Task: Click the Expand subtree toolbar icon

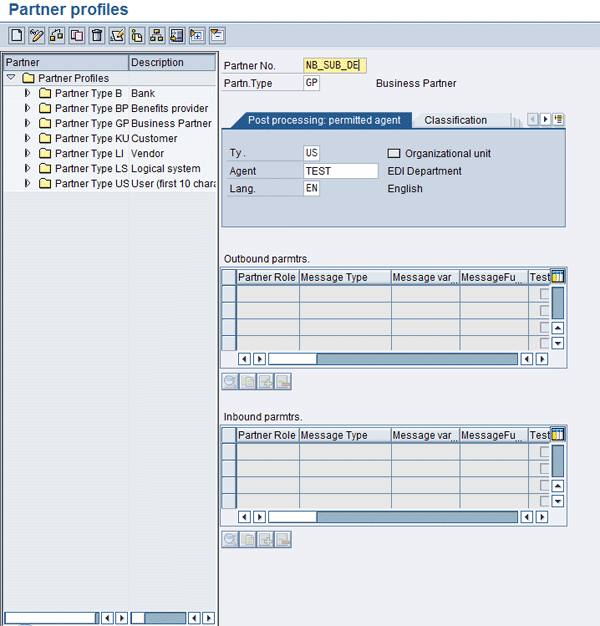Action: click(197, 35)
